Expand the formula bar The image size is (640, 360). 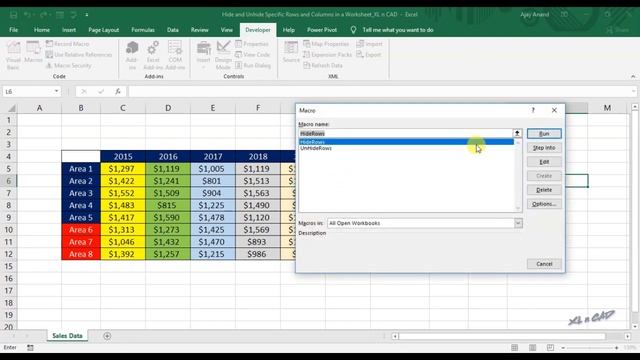[633, 91]
